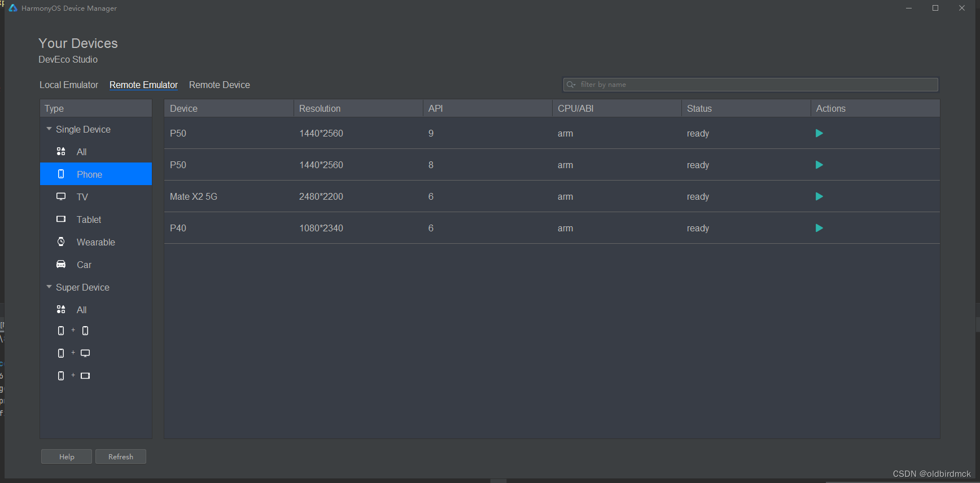Image resolution: width=980 pixels, height=483 pixels.
Task: Click the Help button
Action: click(67, 456)
